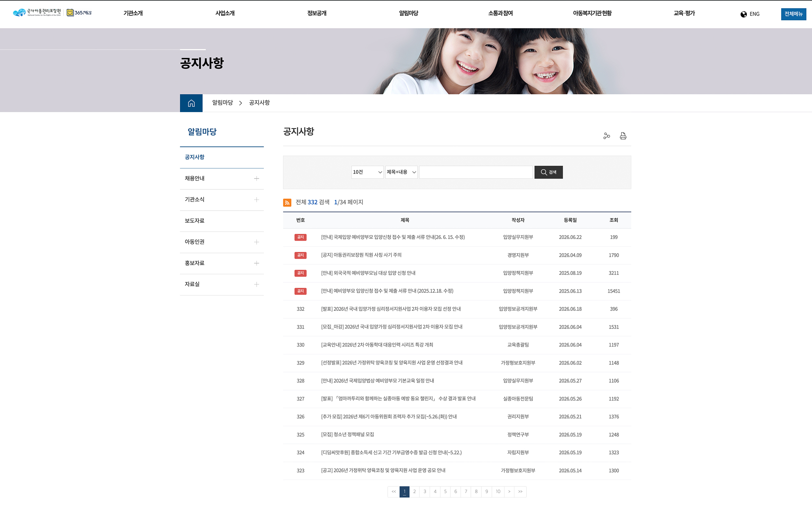Go to page 4 of notices
This screenshot has height=511, width=812.
pyautogui.click(x=435, y=492)
